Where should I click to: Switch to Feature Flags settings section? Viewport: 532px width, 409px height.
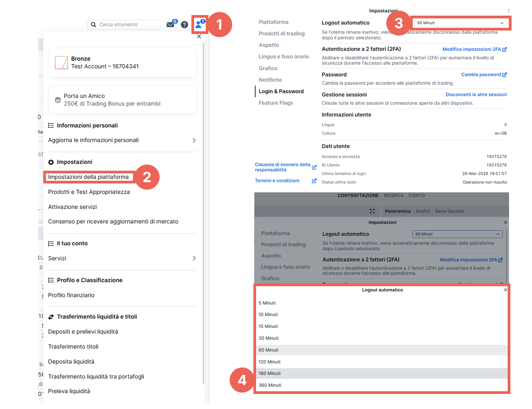276,103
